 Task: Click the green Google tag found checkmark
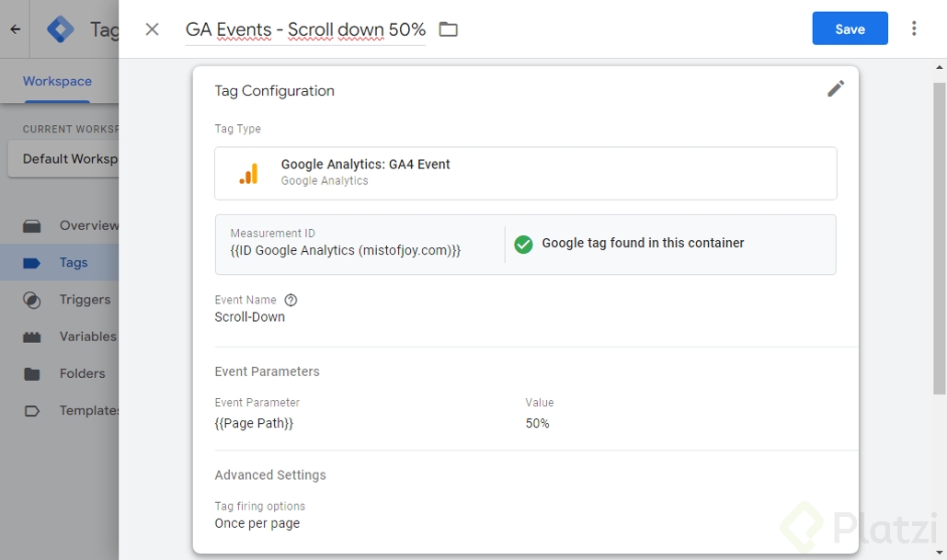pos(523,244)
